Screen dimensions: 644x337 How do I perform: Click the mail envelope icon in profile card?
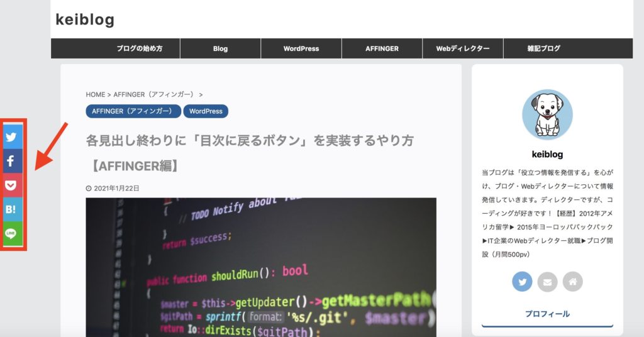click(548, 282)
